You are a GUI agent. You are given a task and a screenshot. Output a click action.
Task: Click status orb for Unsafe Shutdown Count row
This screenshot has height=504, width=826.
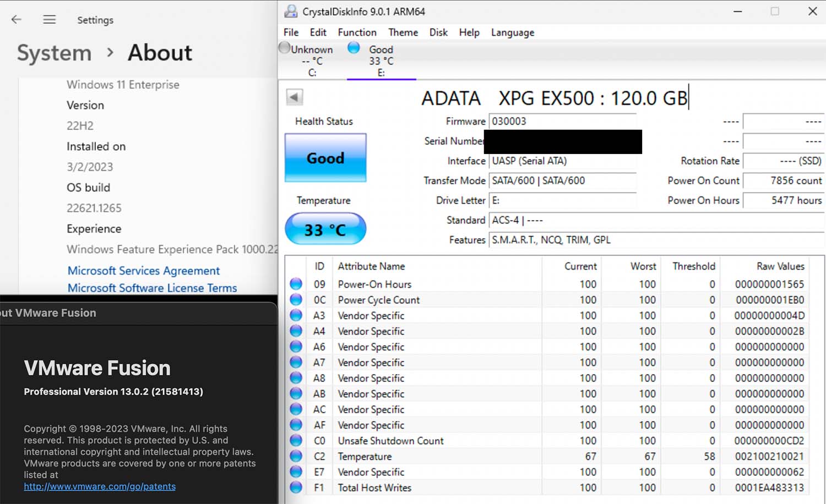pos(296,440)
